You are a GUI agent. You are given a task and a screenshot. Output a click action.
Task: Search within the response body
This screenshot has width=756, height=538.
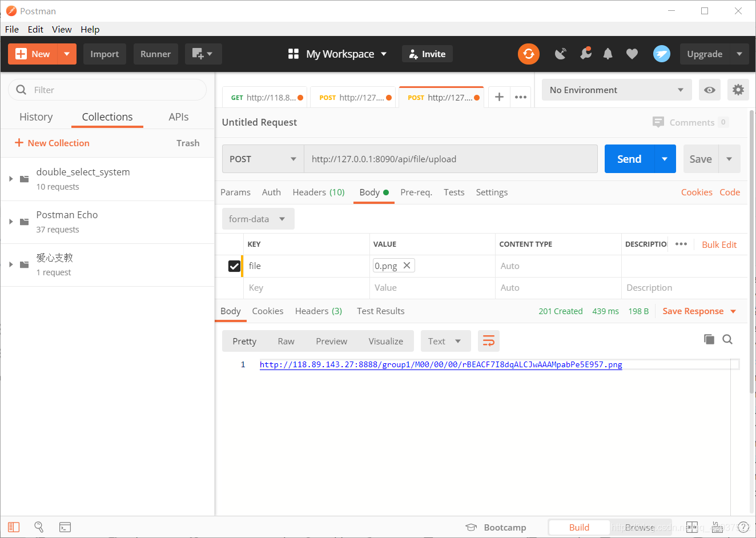(x=727, y=339)
